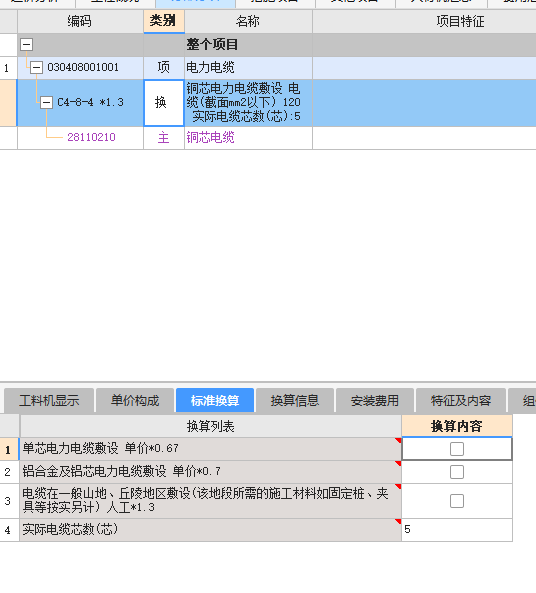Click the material code 28110210
The height and width of the screenshot is (593, 536).
(x=91, y=137)
